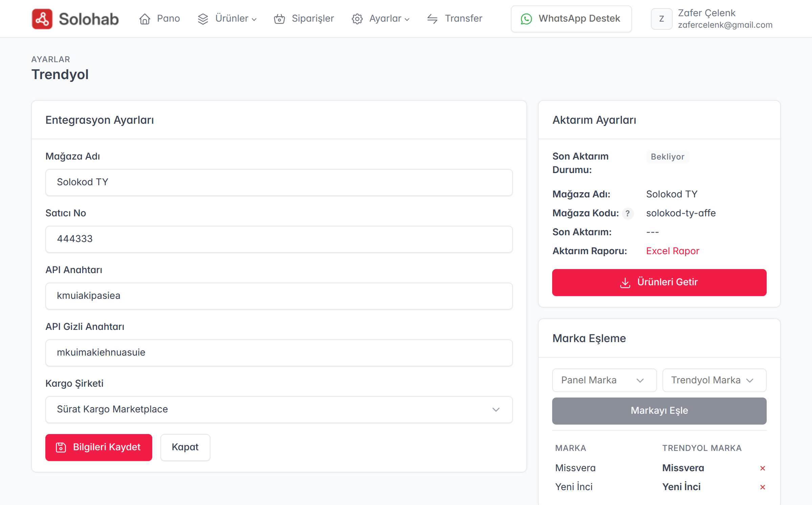Click the Siparişler basket icon

(279, 19)
